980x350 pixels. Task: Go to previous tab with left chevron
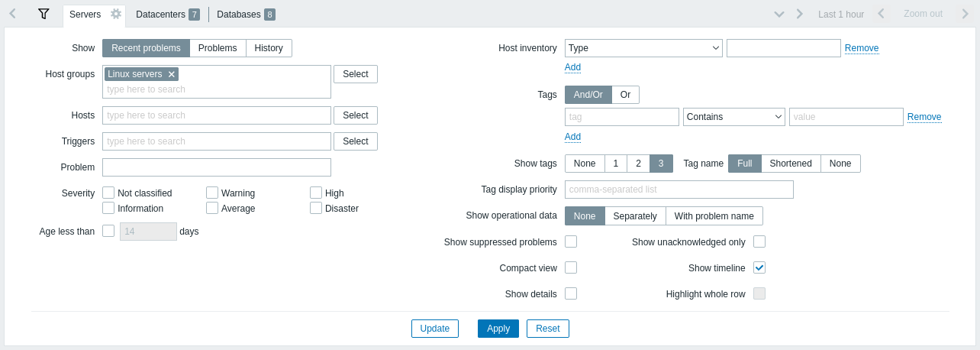13,14
